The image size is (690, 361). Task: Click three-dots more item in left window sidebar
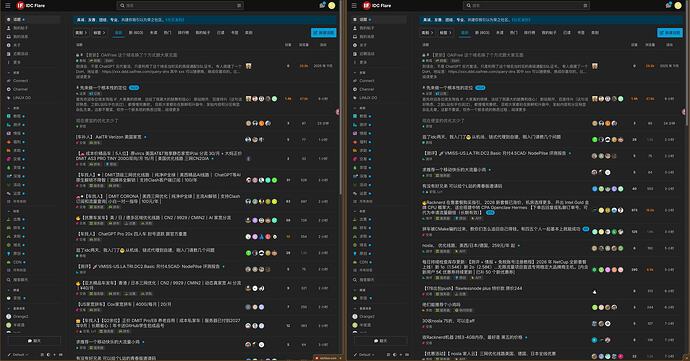coord(14,63)
